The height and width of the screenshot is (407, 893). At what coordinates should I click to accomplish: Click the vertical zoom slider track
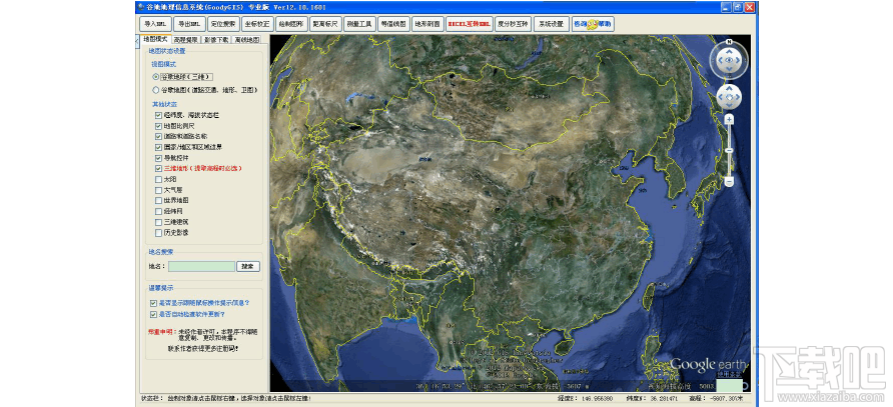coord(729,151)
